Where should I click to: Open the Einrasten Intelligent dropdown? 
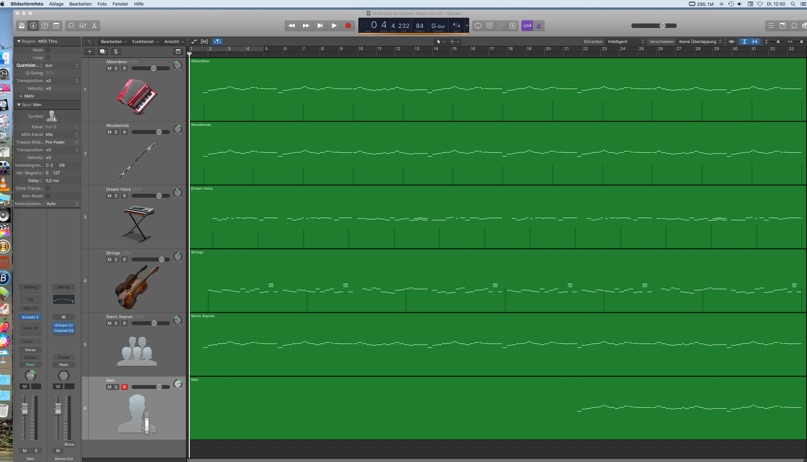pos(625,41)
